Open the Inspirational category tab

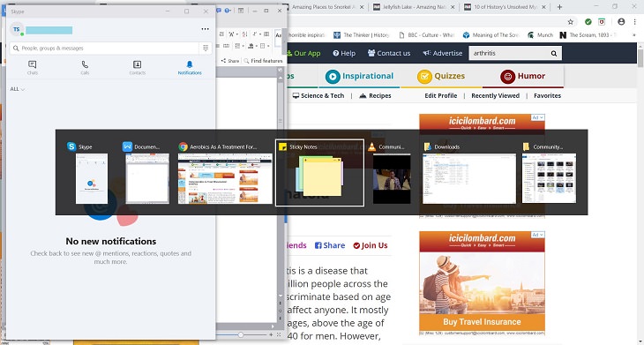(x=359, y=76)
